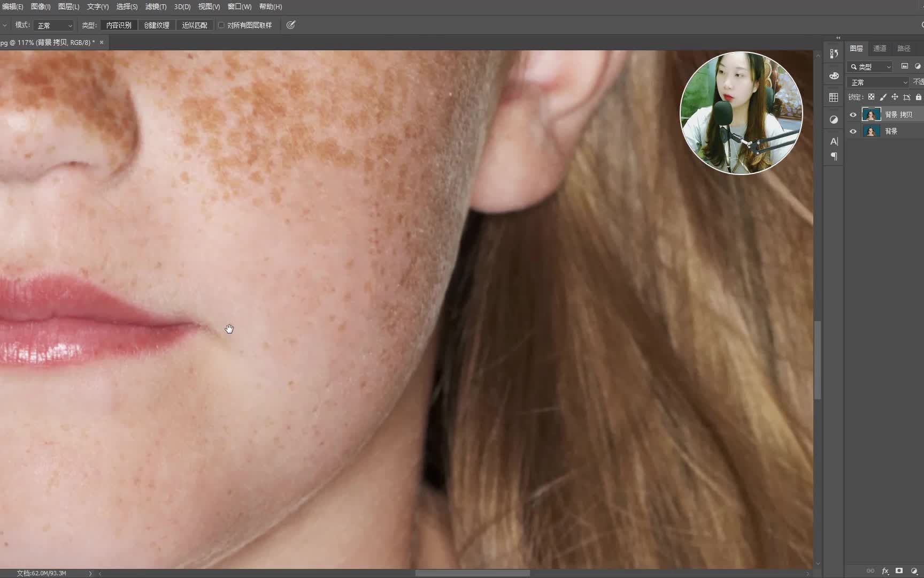Screen dimensions: 924x578
Task: Enable 对所有图层取样 checkbox
Action: (221, 25)
